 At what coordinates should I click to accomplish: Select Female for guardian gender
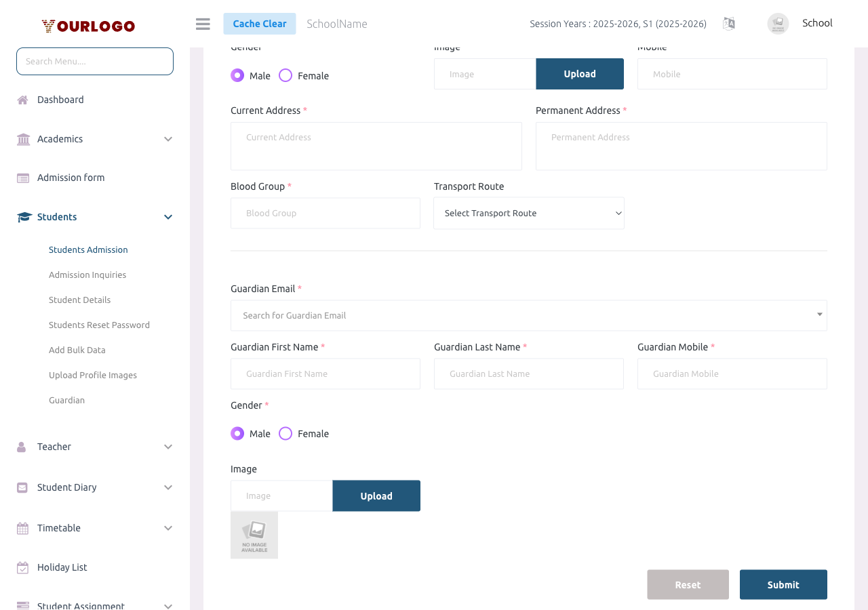click(x=285, y=434)
